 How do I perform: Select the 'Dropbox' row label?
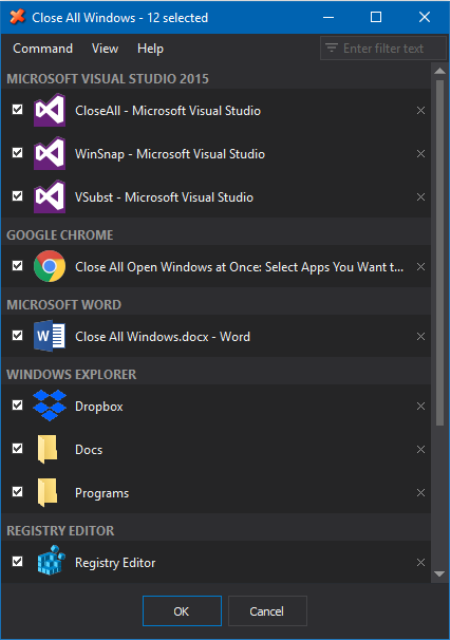[x=99, y=407]
